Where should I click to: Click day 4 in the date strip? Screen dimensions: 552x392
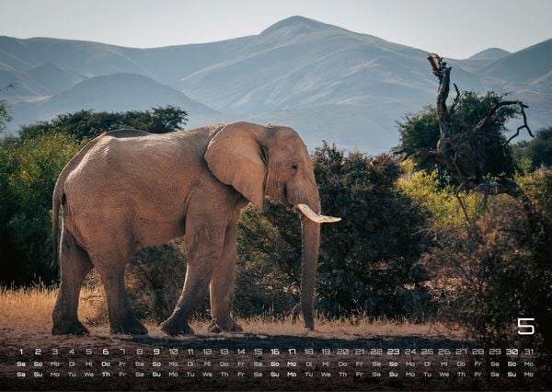click(x=72, y=352)
